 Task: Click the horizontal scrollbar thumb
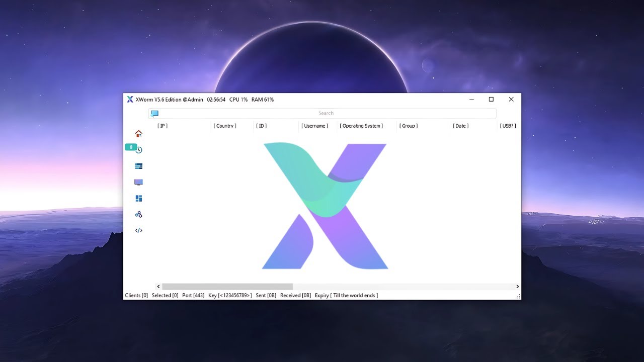227,287
